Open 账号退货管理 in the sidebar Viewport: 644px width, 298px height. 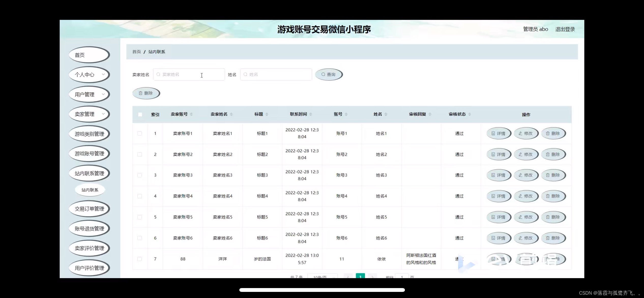click(89, 229)
